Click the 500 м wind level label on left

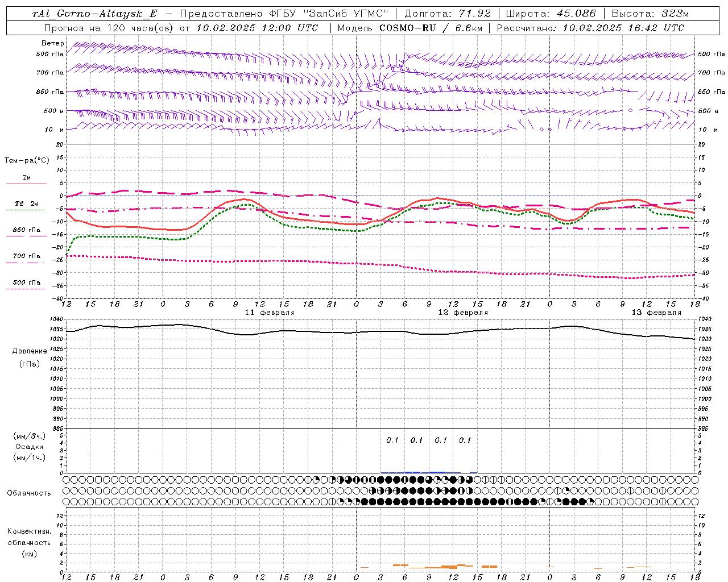(x=54, y=111)
